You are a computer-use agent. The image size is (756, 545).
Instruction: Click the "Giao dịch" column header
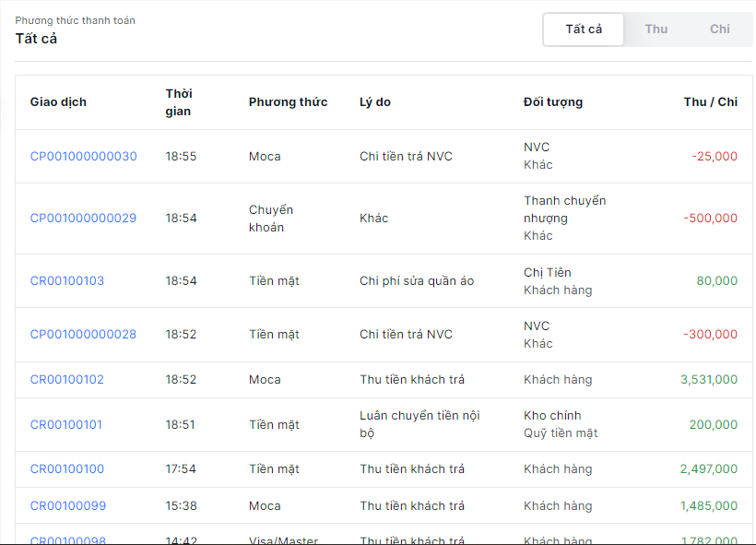tap(58, 102)
